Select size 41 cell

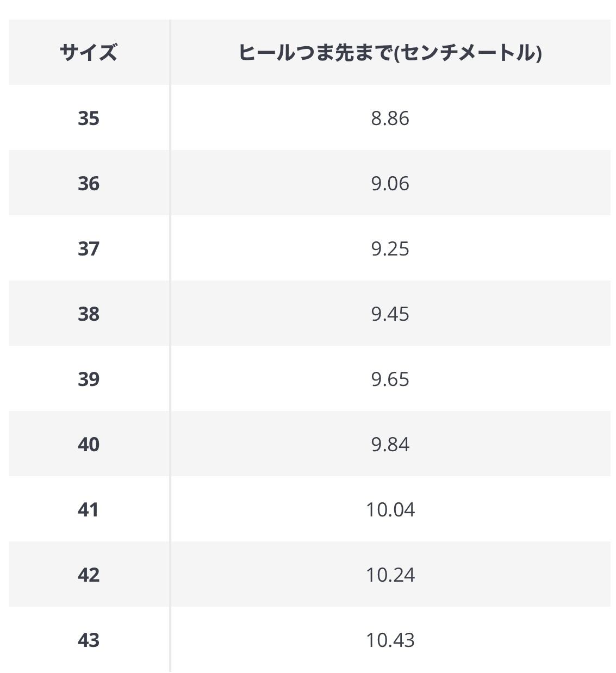coord(89,509)
